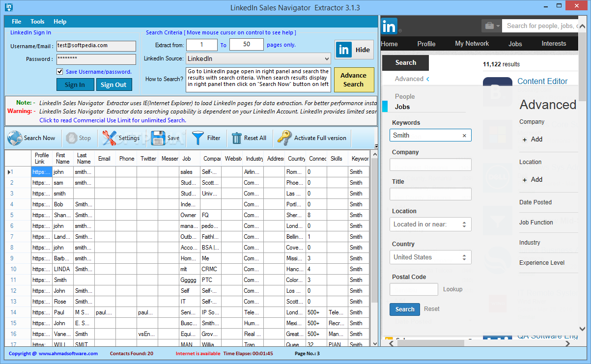Open Commercial Use Limit link
Viewport: 591px width, 364px height.
[x=113, y=120]
